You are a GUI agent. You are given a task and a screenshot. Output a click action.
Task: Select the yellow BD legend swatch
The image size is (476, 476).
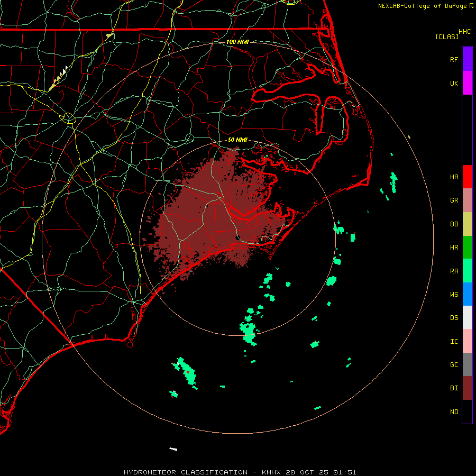pos(467,224)
